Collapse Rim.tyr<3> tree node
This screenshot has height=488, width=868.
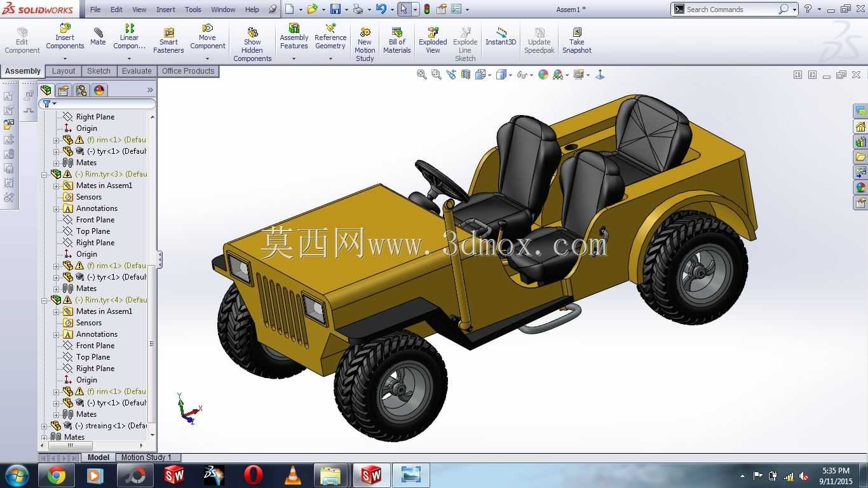click(x=44, y=174)
